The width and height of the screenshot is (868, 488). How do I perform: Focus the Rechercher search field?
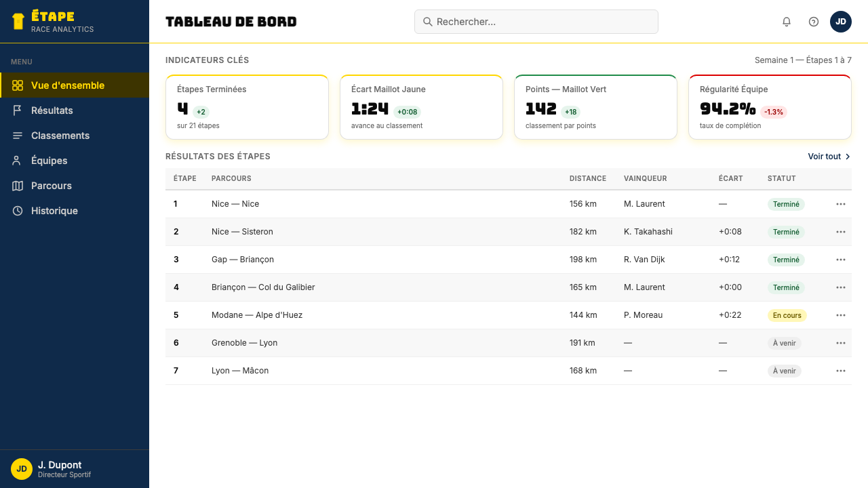(536, 22)
